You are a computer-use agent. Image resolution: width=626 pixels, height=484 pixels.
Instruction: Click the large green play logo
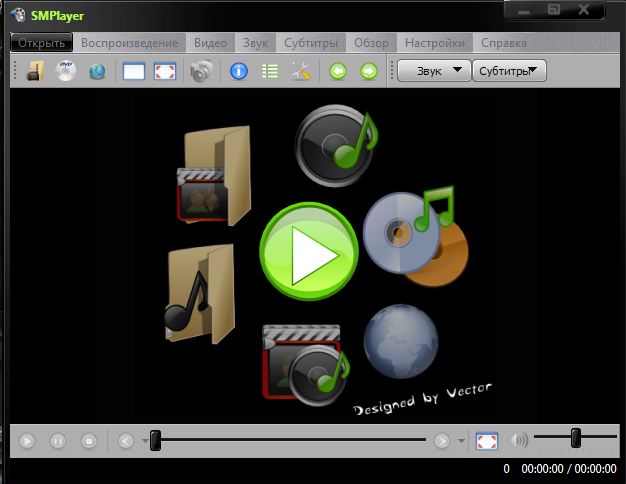point(309,252)
